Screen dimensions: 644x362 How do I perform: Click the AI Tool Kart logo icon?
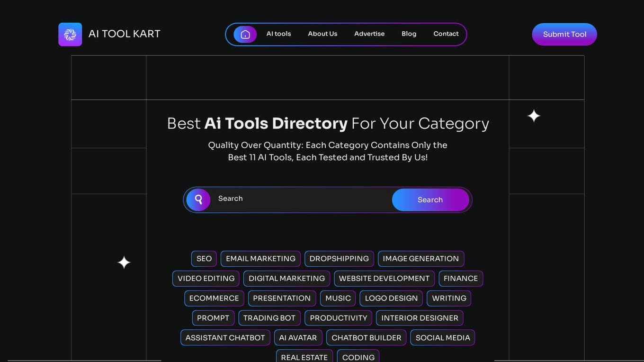70,34
